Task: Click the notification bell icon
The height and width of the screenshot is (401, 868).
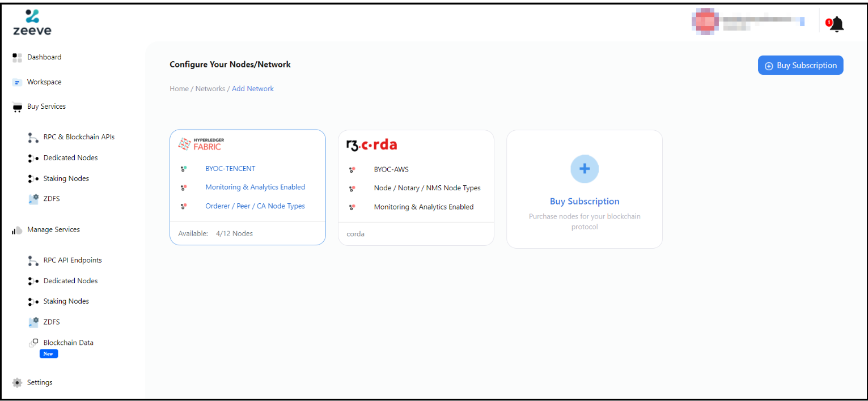Action: point(836,24)
